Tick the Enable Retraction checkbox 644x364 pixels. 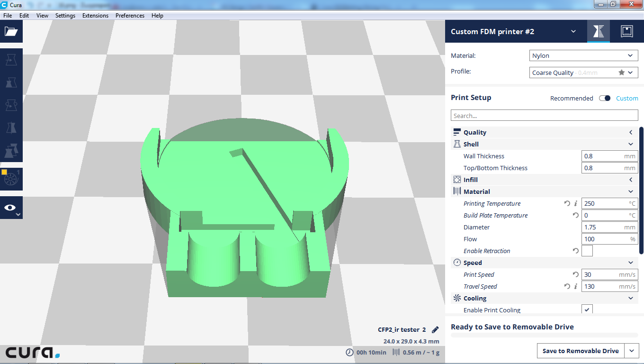(587, 251)
